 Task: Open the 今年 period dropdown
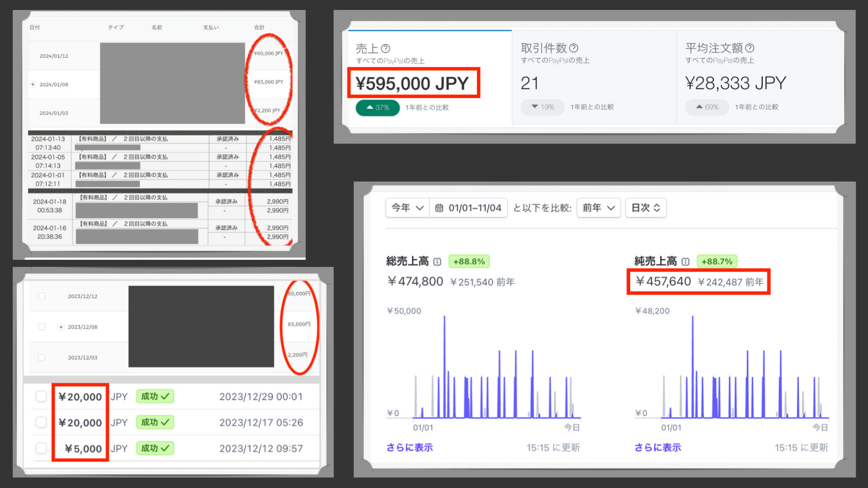pyautogui.click(x=407, y=208)
